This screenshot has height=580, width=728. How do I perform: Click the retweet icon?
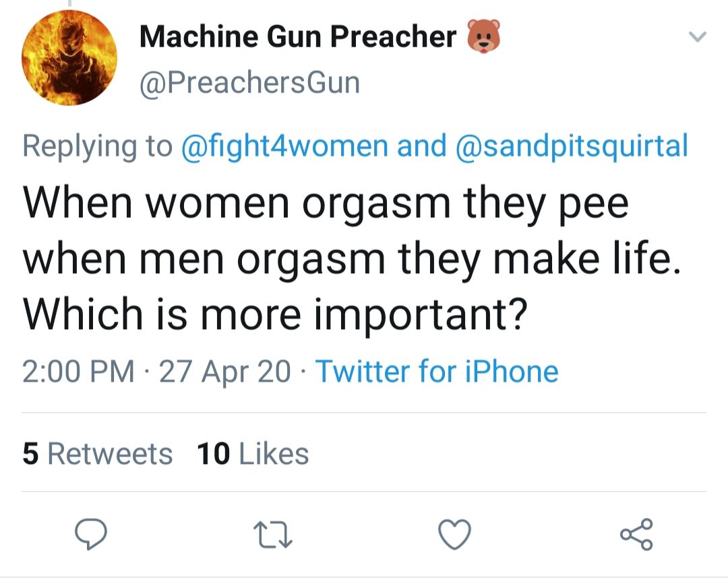272,535
